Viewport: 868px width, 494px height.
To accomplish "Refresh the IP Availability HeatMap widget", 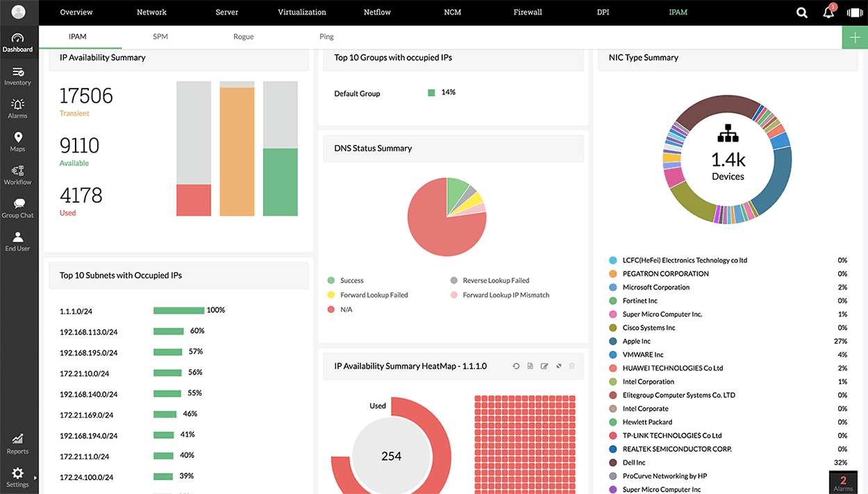I will coord(516,366).
